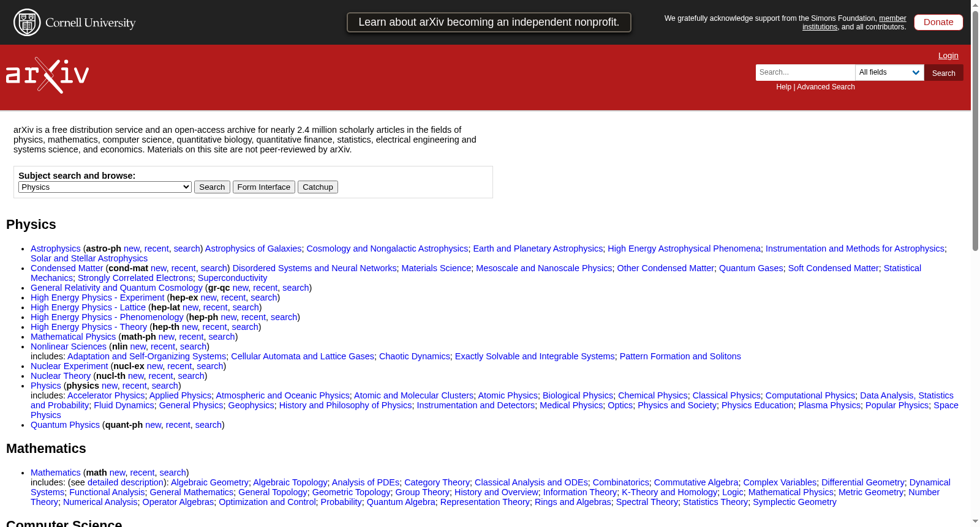The width and height of the screenshot is (980, 527).
Task: Open Fluid Dynamics link
Action: coord(124,405)
